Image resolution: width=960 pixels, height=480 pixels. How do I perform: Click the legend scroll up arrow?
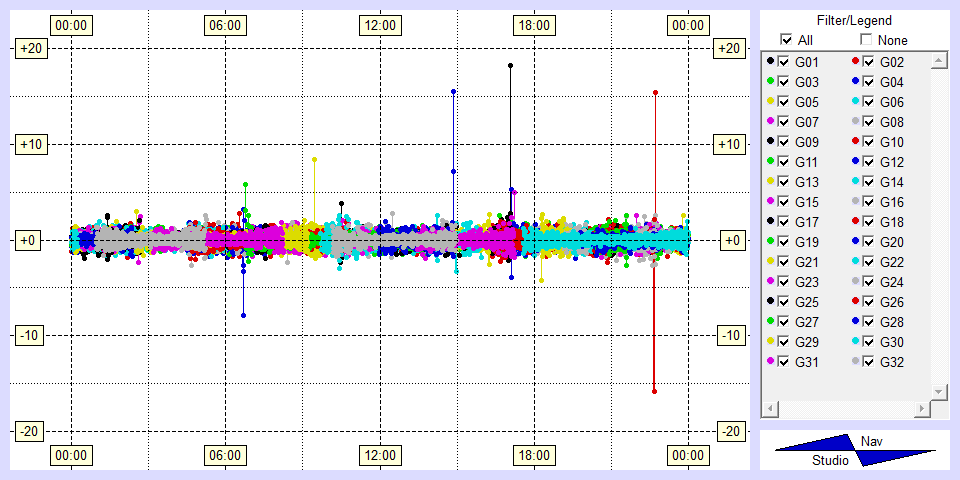[x=938, y=61]
